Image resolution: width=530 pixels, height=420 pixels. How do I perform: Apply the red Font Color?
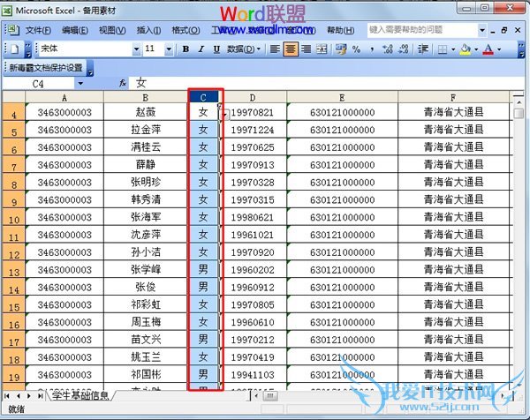[488, 49]
